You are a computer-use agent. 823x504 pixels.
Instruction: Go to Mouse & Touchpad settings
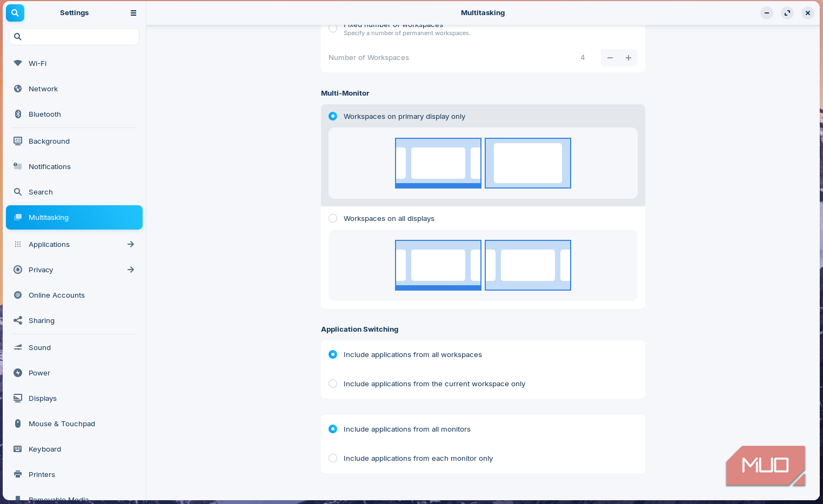pyautogui.click(x=62, y=424)
